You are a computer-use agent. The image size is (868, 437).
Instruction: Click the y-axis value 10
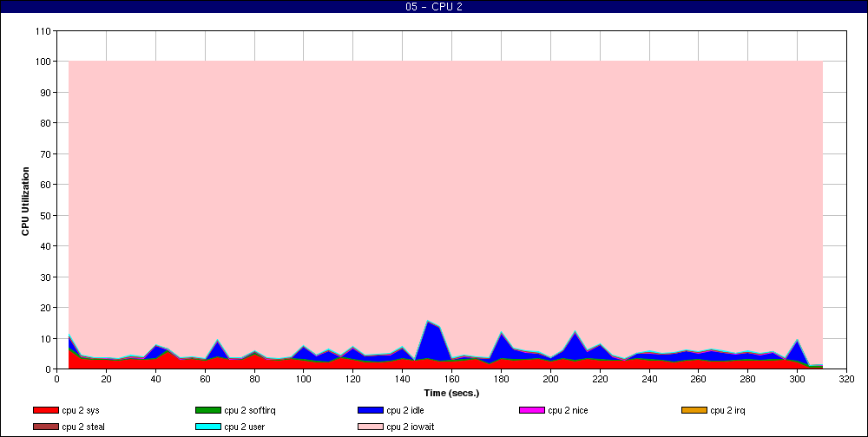[x=46, y=338]
